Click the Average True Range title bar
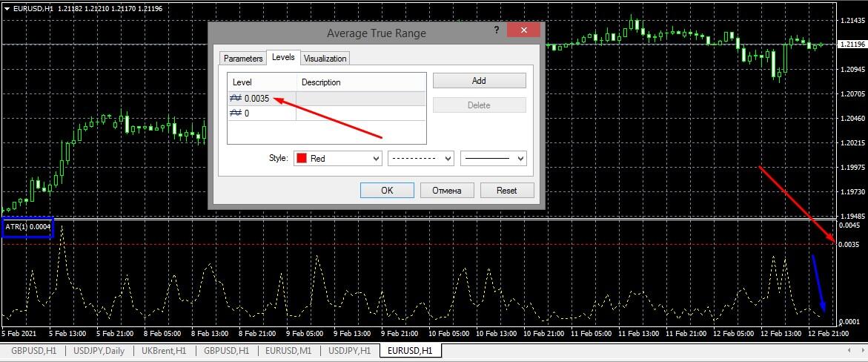The image size is (868, 362). [x=377, y=33]
